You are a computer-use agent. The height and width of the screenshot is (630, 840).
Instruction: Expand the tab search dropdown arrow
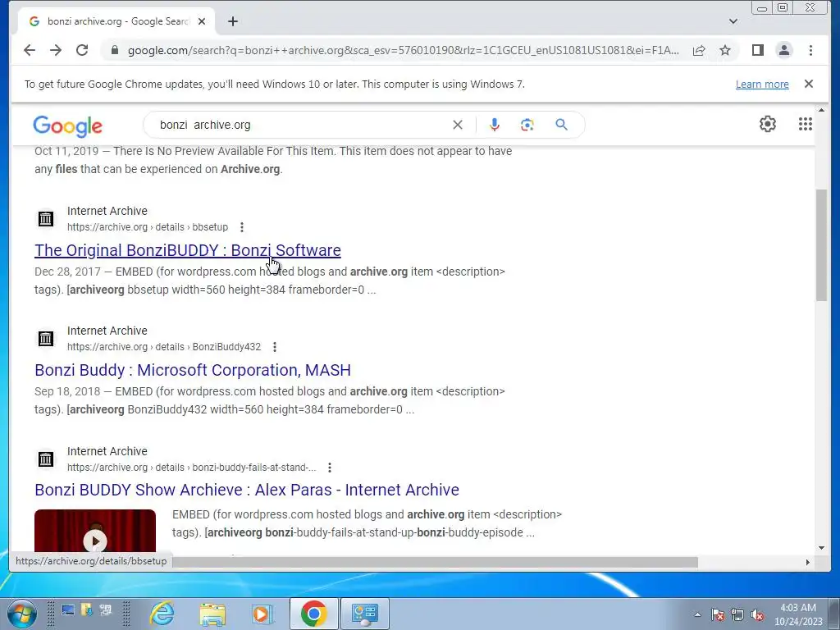(733, 21)
